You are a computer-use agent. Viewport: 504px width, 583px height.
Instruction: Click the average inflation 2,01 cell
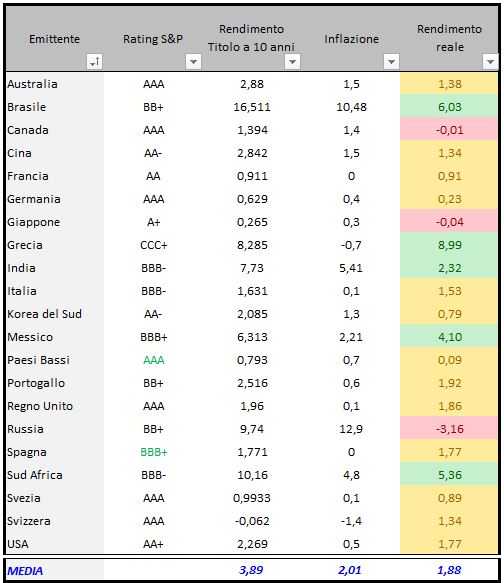coord(351,570)
